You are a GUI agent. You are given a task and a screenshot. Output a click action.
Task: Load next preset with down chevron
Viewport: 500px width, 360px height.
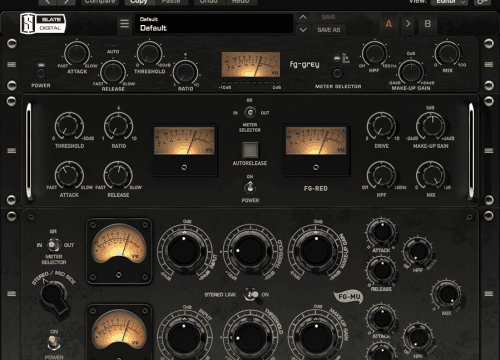[303, 30]
